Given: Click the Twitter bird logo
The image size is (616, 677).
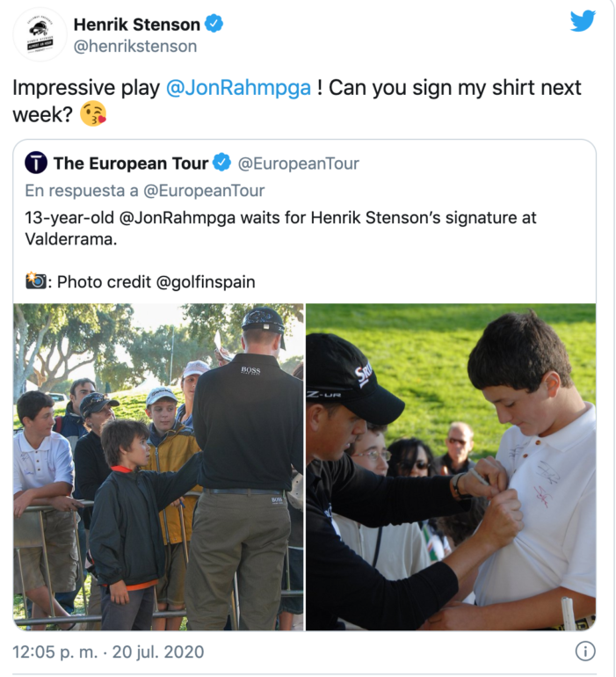Looking at the screenshot, I should click(583, 21).
